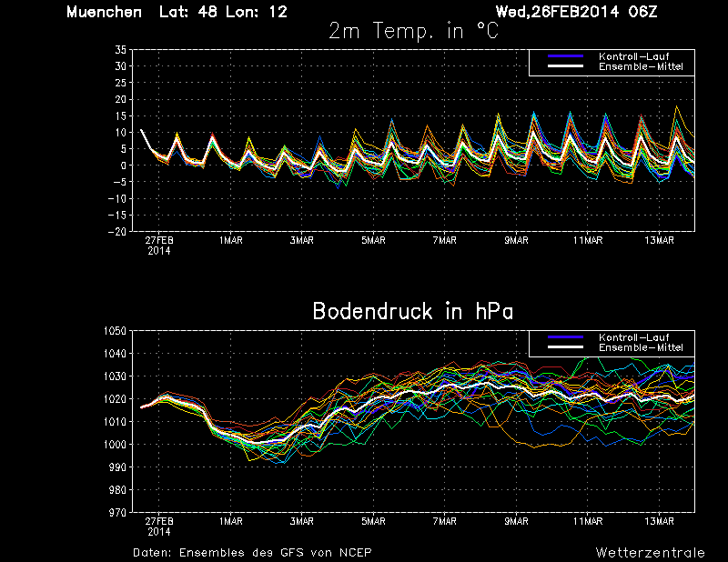Click "Ensemble-Mittel" in the temperature chart legend

click(641, 66)
